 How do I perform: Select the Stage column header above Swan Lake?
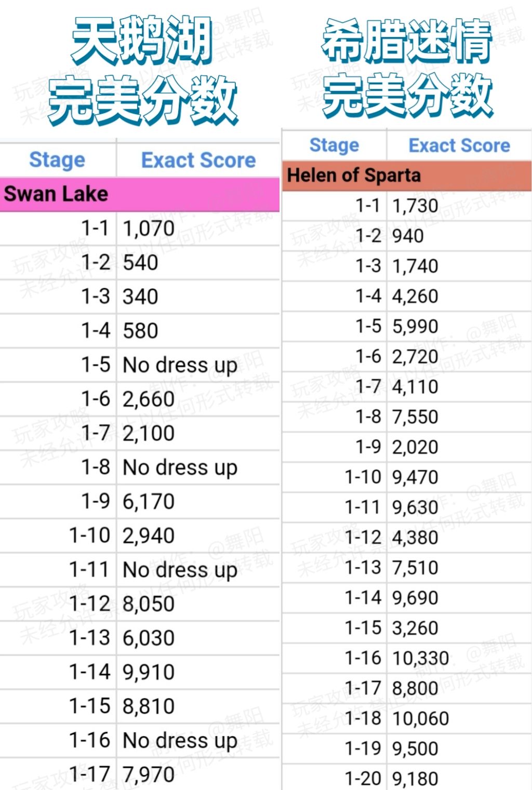point(57,160)
